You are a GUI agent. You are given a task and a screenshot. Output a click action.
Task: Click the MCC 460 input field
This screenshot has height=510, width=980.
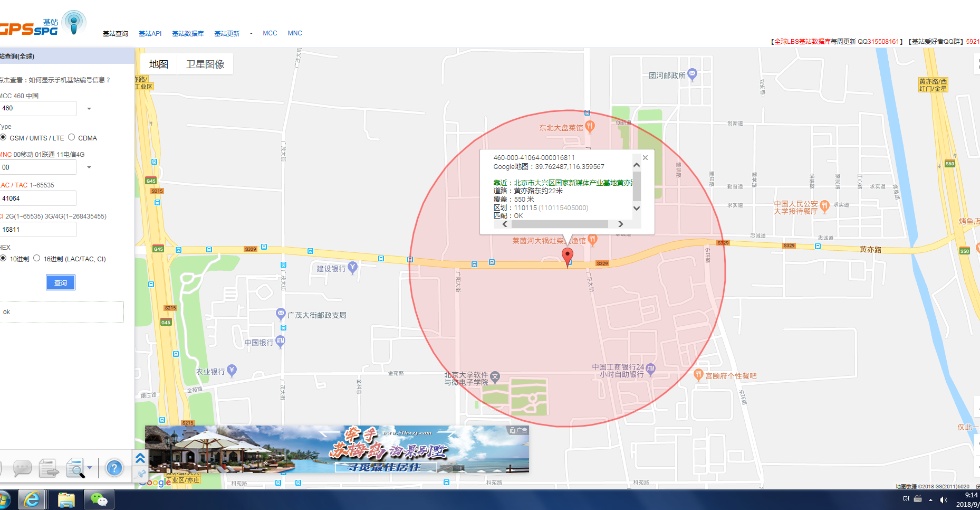(x=38, y=109)
